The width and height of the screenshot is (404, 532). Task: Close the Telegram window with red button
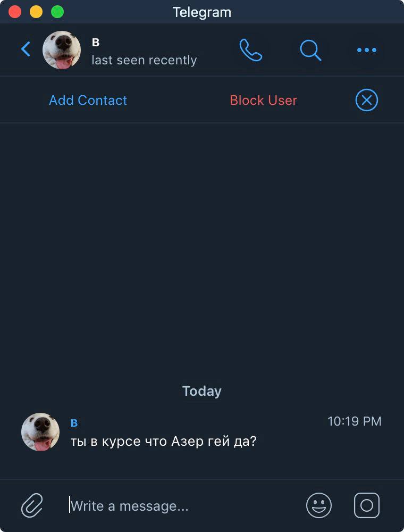tap(15, 12)
